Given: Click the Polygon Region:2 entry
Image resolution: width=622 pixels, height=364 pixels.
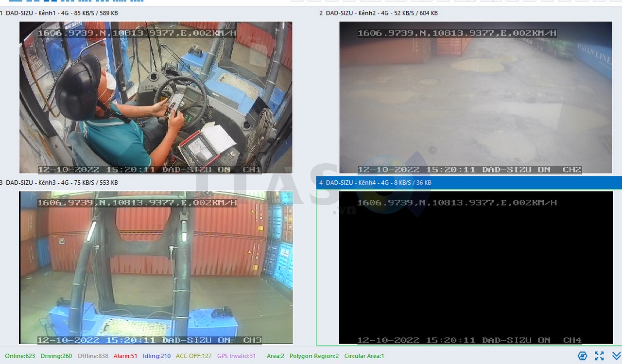Looking at the screenshot, I should tap(314, 356).
